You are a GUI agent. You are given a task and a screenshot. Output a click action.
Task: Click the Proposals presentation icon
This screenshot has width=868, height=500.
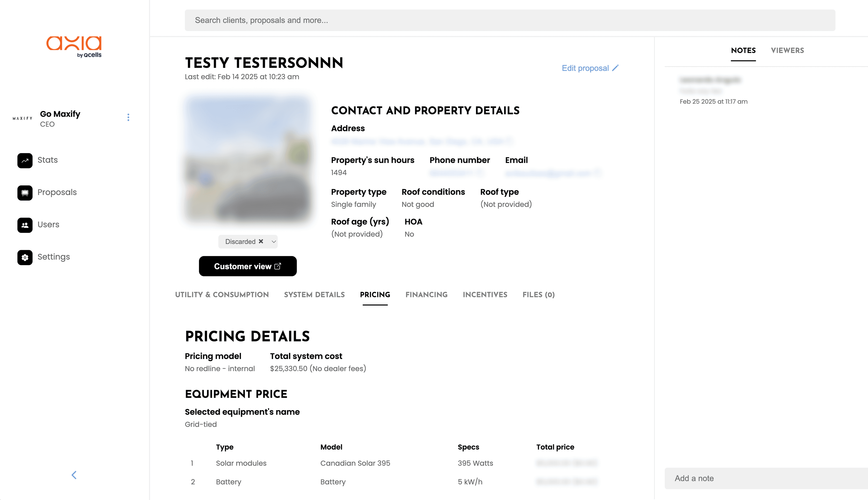25,193
